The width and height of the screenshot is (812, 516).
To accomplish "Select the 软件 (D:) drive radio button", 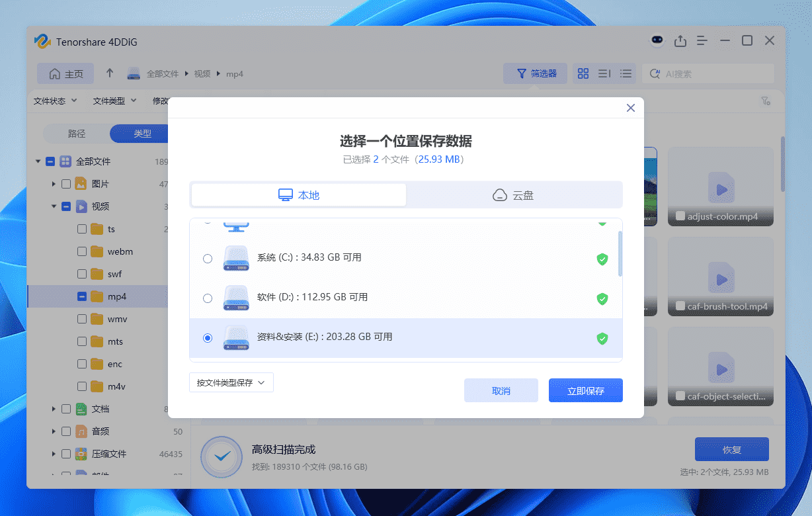I will point(208,298).
